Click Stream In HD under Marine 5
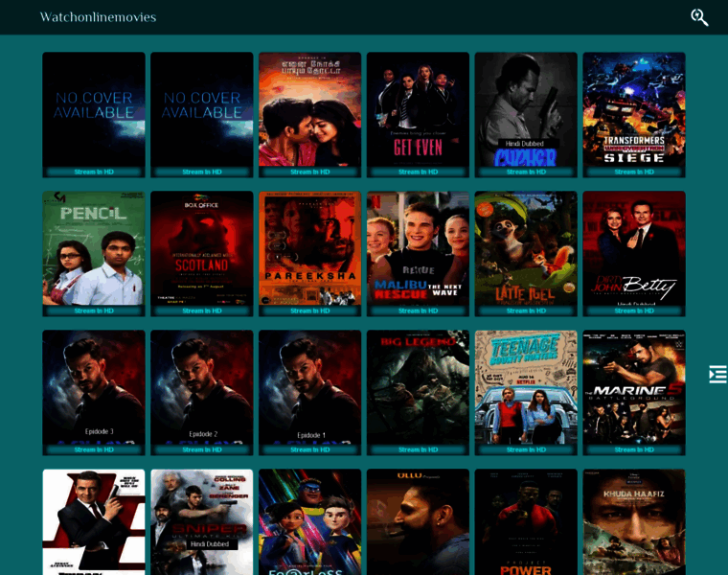The width and height of the screenshot is (728, 575). pyautogui.click(x=634, y=449)
